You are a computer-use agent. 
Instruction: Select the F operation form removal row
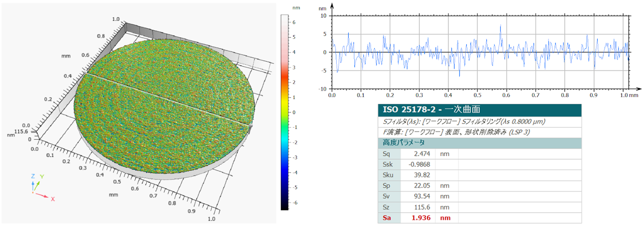pyautogui.click(x=479, y=132)
